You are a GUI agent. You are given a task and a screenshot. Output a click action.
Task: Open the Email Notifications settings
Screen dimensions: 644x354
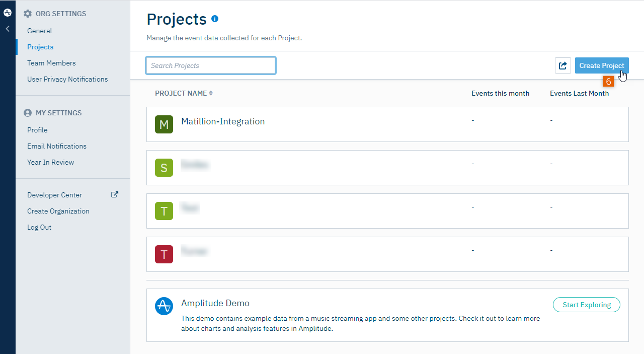(x=57, y=146)
